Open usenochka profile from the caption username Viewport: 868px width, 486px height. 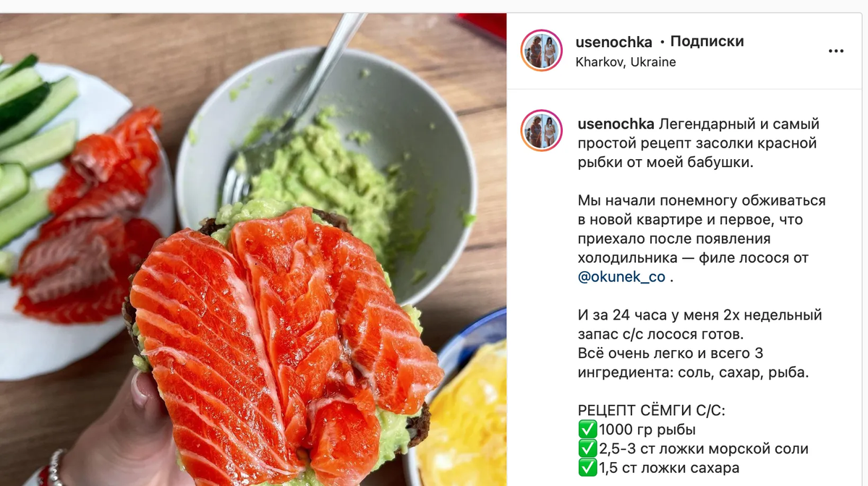(616, 124)
